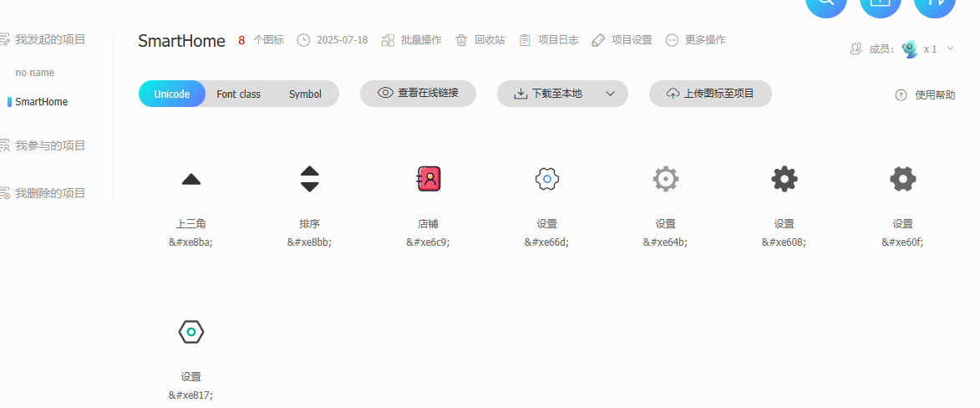The width and height of the screenshot is (980, 408).
Task: Click the 我参与的项目 sidebar icon
Action: [x=4, y=145]
